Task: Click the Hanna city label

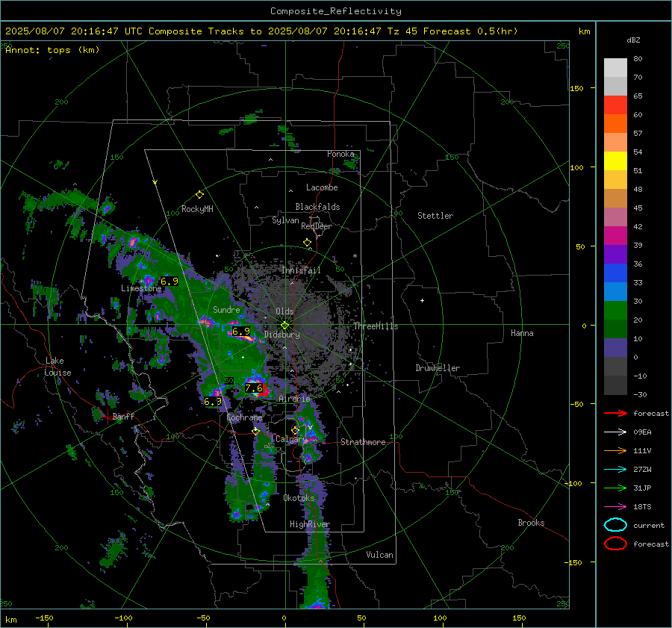Action: click(522, 333)
